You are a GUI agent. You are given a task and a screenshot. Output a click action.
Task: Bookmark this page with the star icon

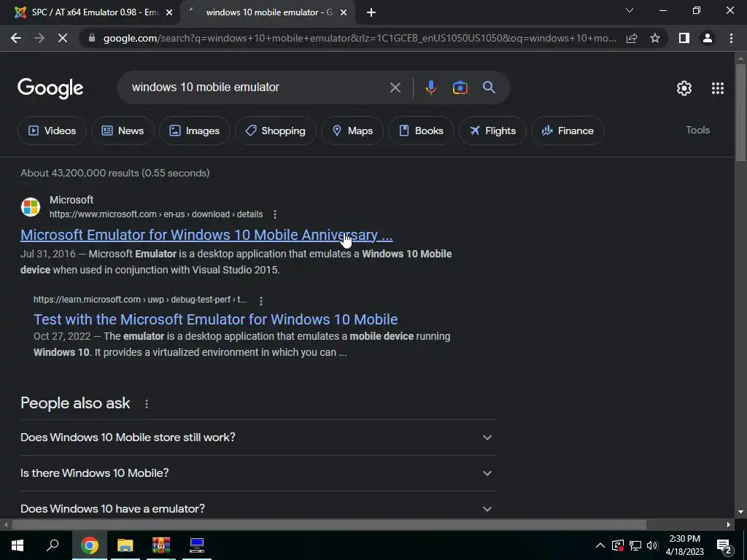coord(655,38)
